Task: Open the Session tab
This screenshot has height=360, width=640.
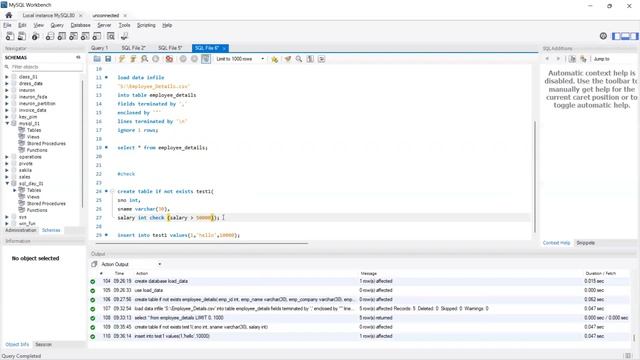Action: tap(43, 344)
